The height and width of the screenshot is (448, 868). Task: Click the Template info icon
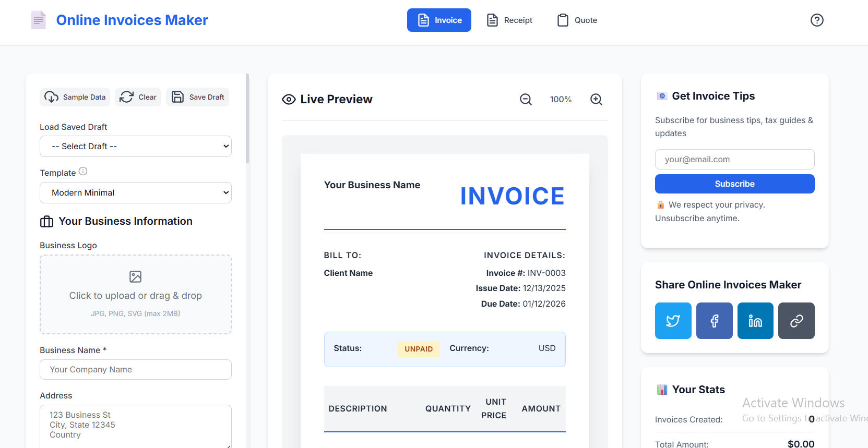coord(83,171)
